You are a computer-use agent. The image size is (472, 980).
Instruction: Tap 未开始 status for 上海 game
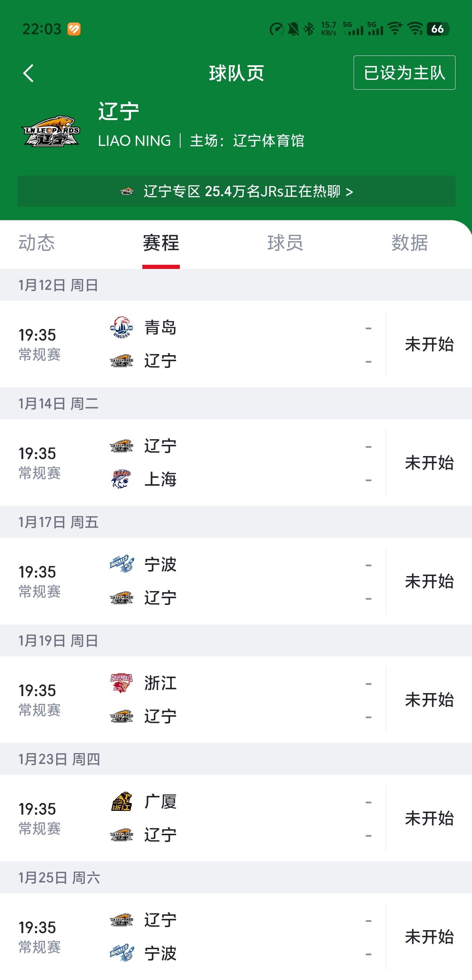[x=429, y=463]
